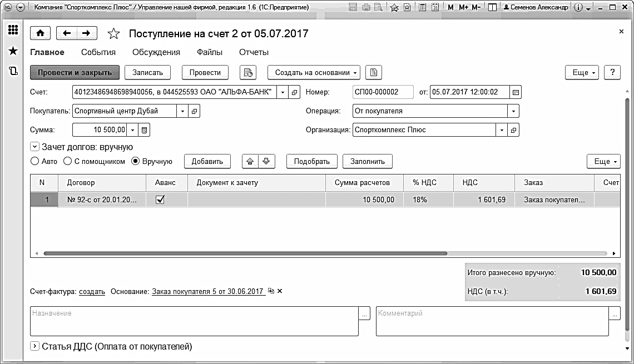
Task: Expand Создать на основании menu
Action: [314, 73]
